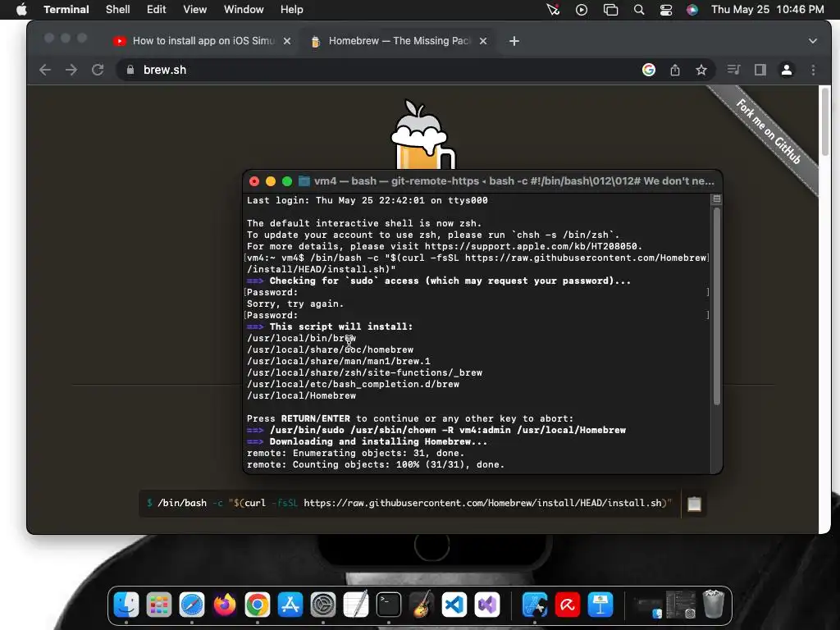Open the View menu
This screenshot has height=630, width=840.
point(195,9)
